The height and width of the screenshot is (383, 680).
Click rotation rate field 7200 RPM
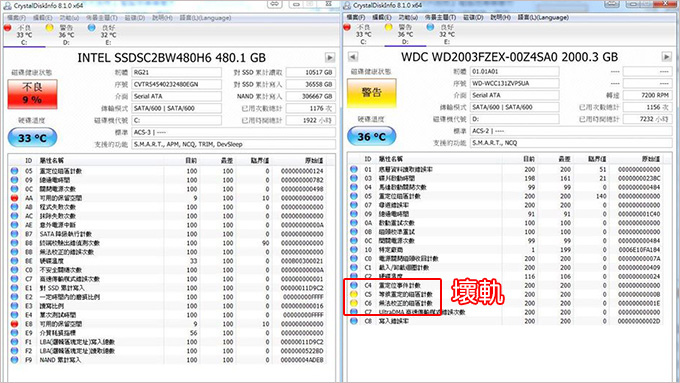[x=647, y=95]
